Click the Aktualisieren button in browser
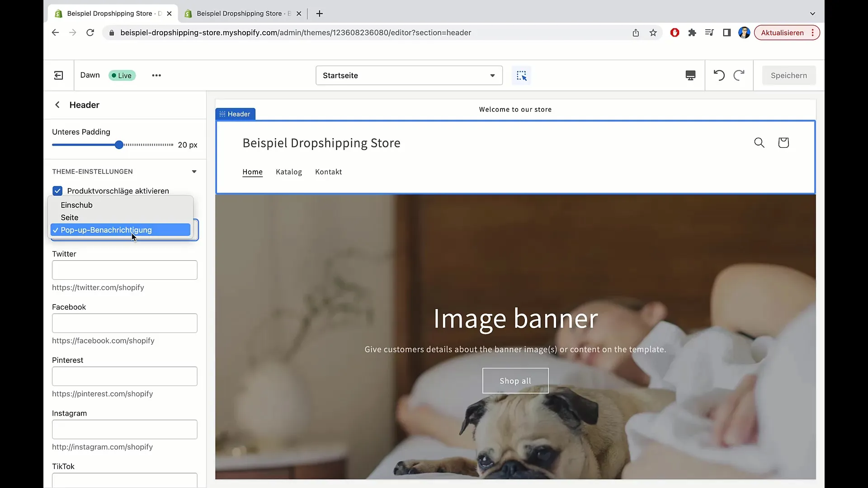868x488 pixels. pyautogui.click(x=781, y=33)
